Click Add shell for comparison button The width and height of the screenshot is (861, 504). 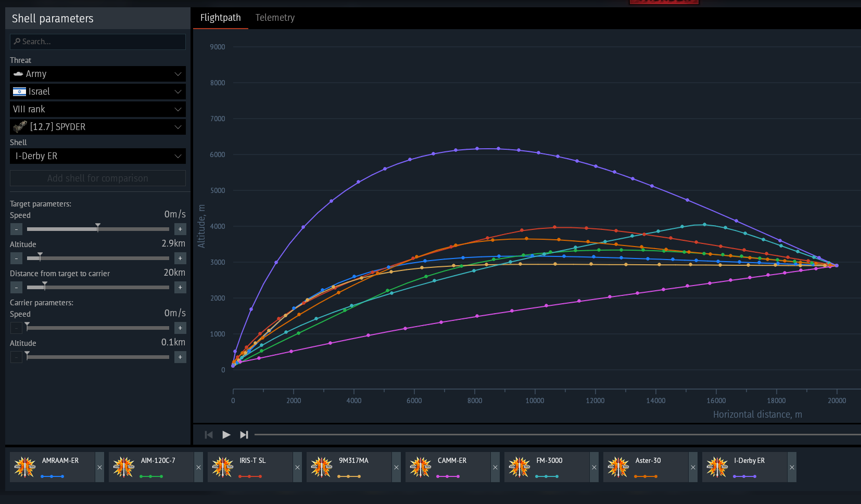click(x=98, y=178)
